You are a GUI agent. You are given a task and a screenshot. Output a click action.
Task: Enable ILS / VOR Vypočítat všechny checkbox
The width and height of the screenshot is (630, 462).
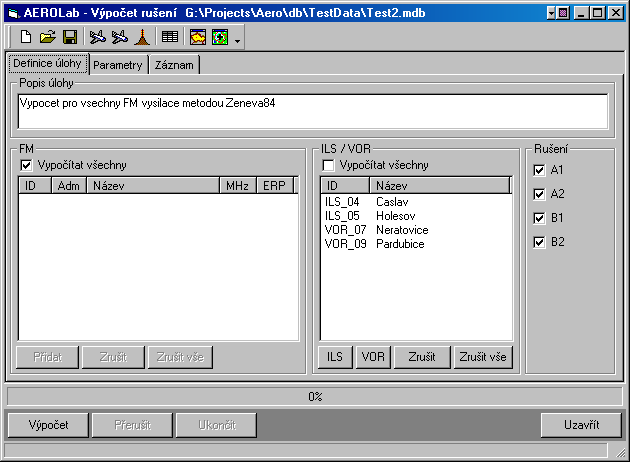point(328,165)
